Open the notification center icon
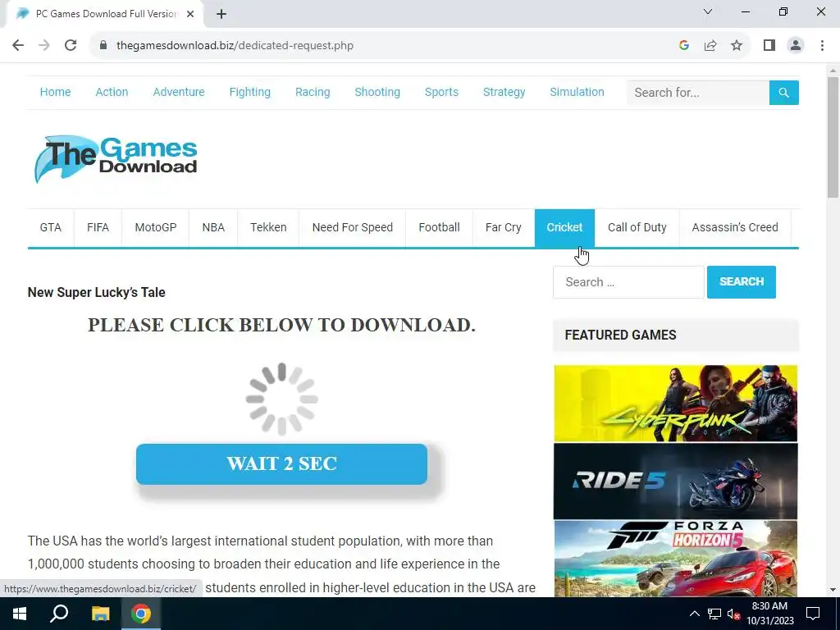 pyautogui.click(x=813, y=614)
